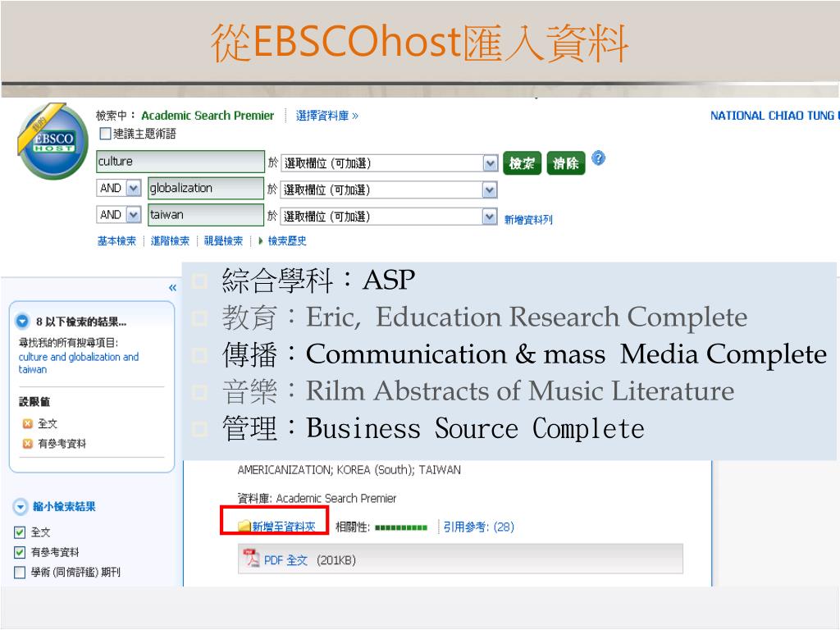Click the EBSCOhost logo
Viewport: 840px width, 630px height.
[52, 141]
